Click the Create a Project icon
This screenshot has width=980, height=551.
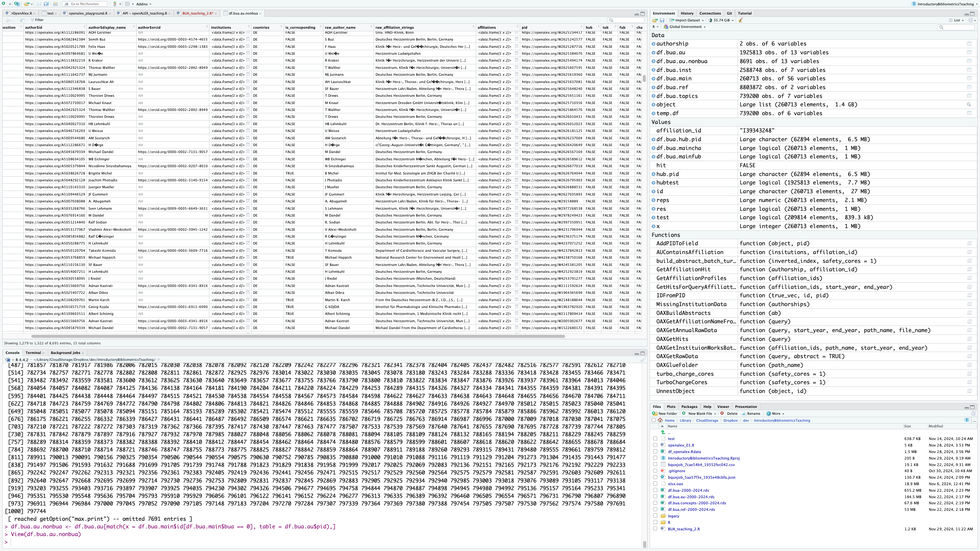16,4
